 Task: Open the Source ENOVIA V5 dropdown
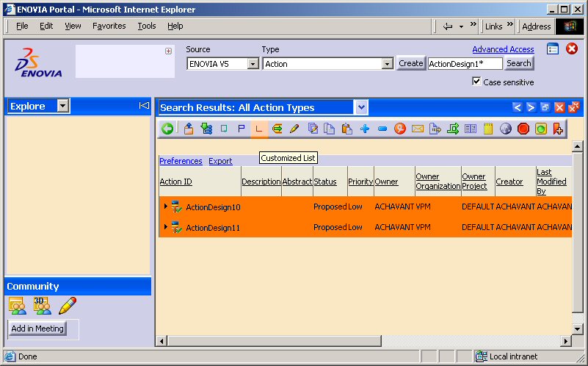coord(253,64)
